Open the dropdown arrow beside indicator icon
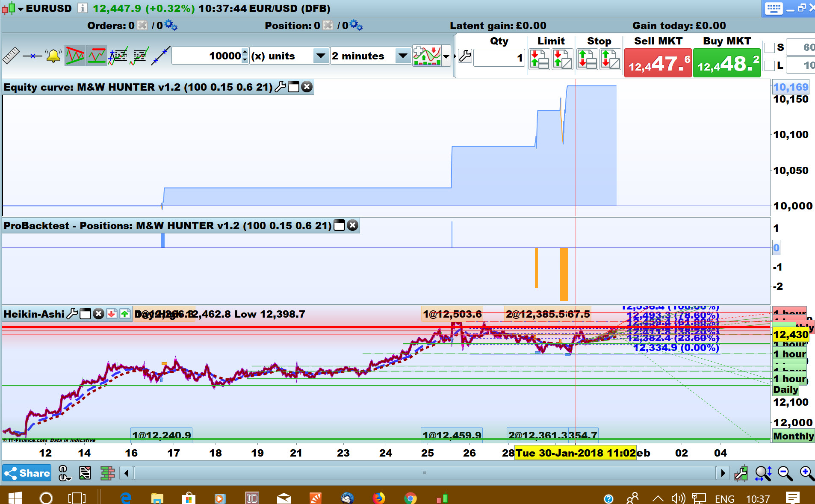The image size is (815, 504). click(446, 56)
